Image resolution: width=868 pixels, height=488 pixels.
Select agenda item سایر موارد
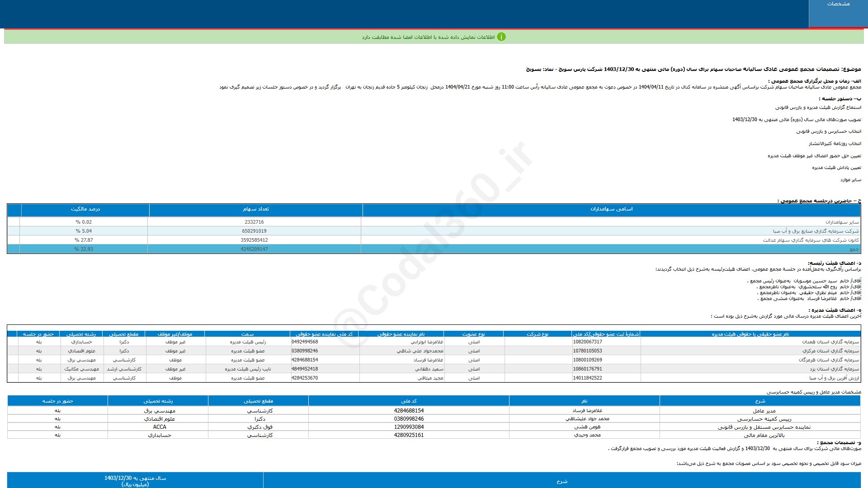(x=850, y=180)
